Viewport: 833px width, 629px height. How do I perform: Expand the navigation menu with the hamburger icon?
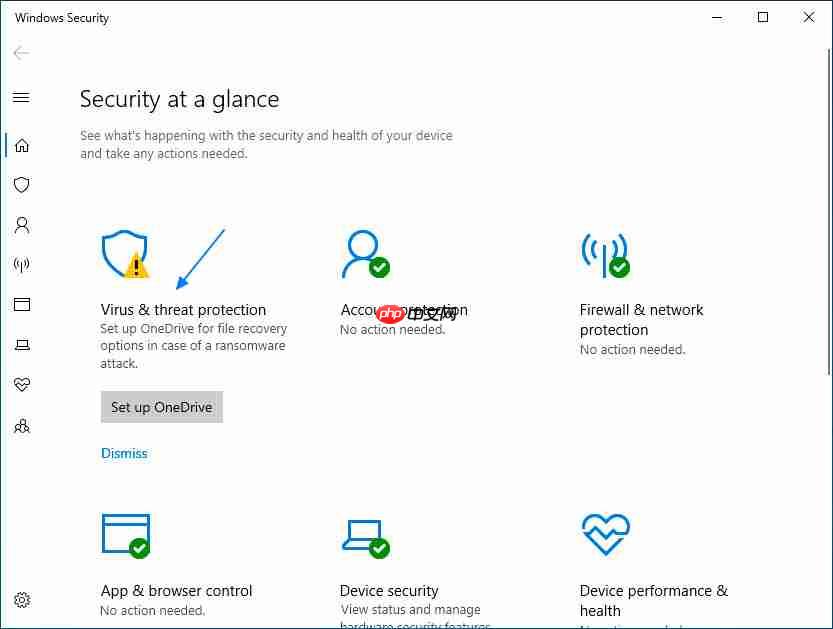coord(22,98)
